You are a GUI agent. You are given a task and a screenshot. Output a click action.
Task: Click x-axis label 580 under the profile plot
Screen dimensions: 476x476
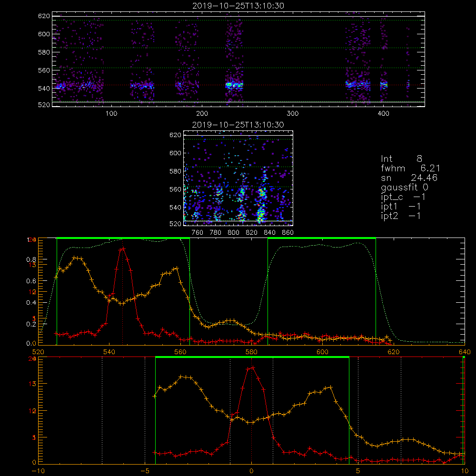point(251,352)
